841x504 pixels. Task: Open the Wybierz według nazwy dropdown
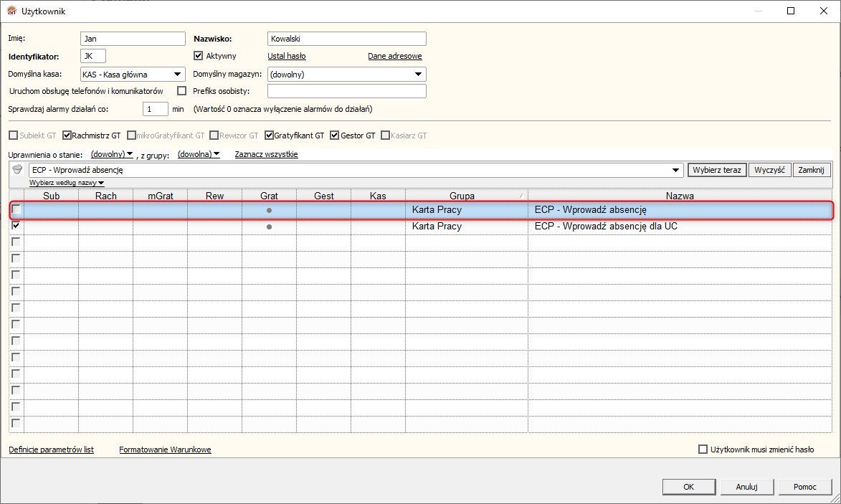(x=67, y=183)
